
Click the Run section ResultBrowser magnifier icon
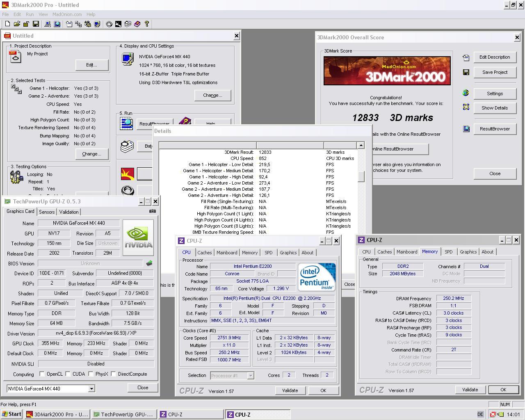[x=126, y=123]
